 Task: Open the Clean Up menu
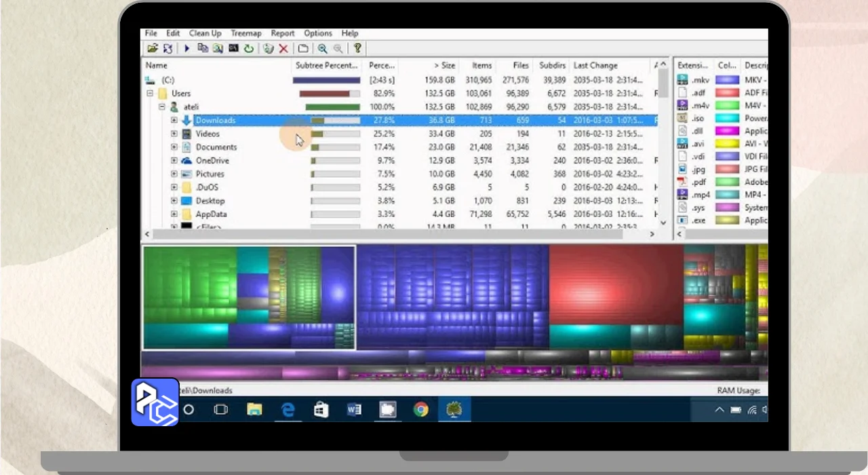[x=205, y=33]
